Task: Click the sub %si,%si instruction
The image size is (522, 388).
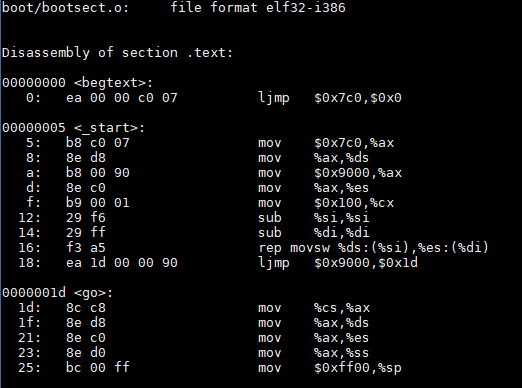Action: click(314, 218)
